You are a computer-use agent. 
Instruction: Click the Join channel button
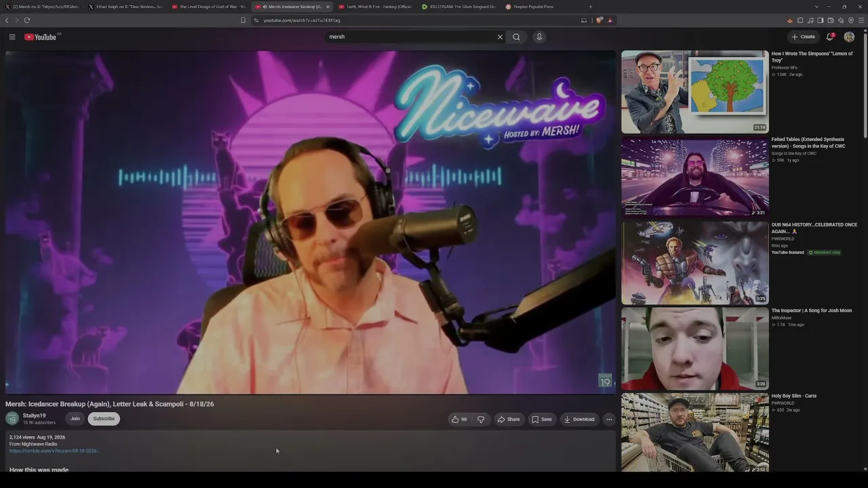(x=75, y=419)
